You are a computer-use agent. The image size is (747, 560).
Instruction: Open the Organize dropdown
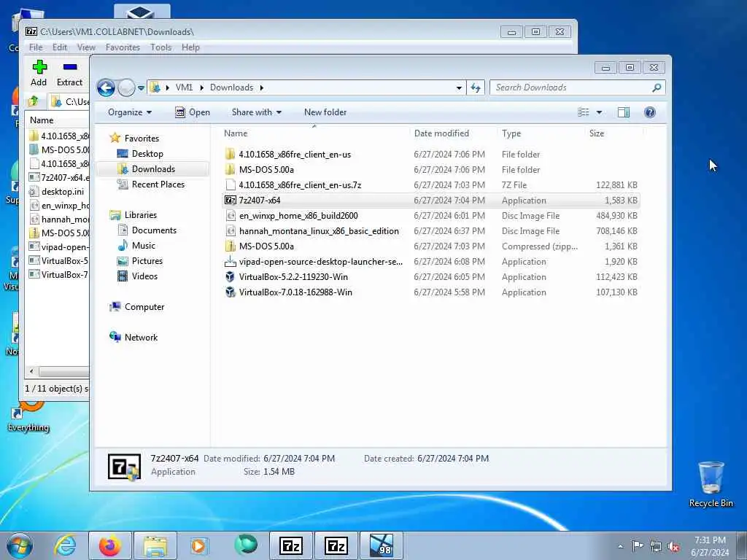130,112
